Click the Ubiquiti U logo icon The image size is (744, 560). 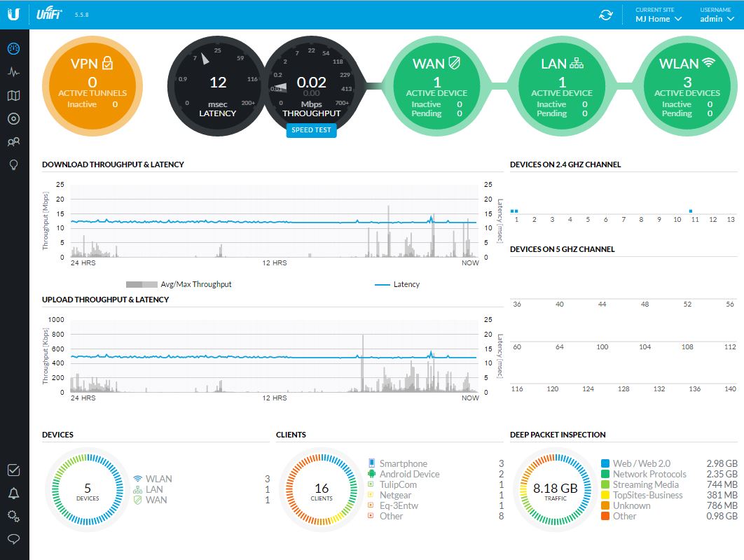(14, 14)
